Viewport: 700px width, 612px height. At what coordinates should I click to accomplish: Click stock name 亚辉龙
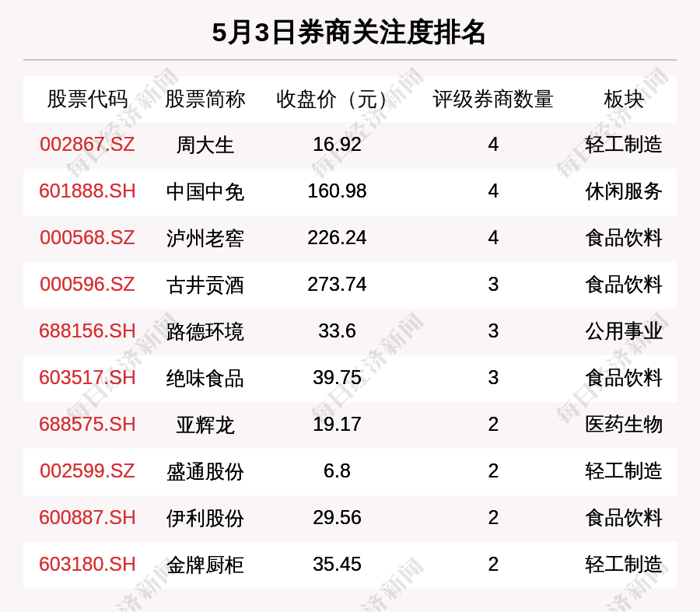coord(205,425)
